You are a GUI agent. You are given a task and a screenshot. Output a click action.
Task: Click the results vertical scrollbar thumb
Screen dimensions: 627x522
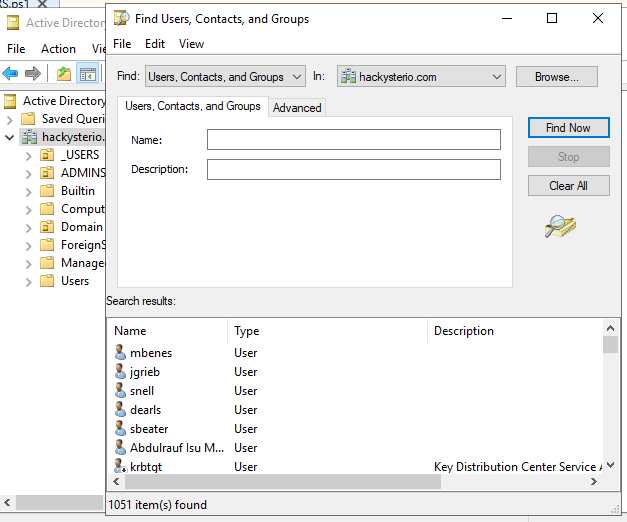[x=610, y=345]
